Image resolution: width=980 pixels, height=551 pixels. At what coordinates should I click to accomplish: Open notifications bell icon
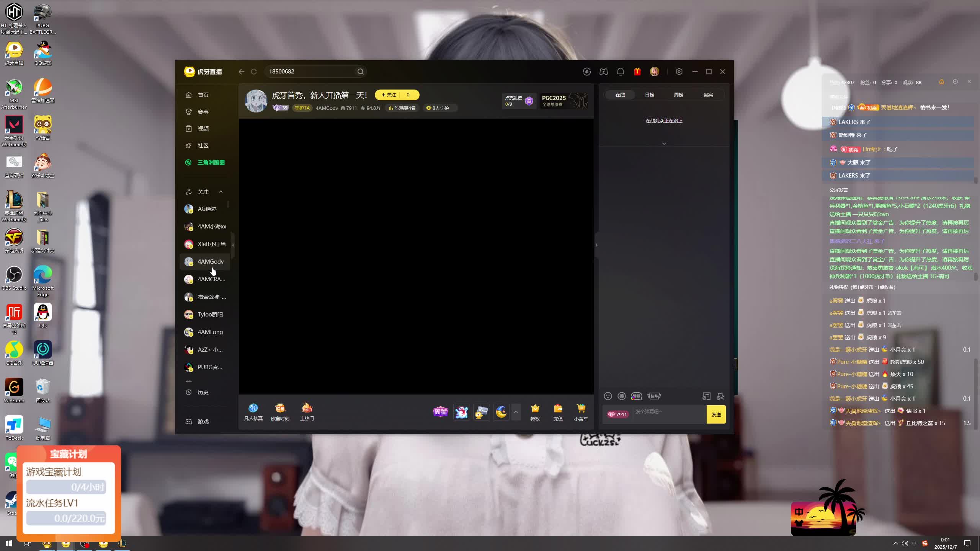click(x=620, y=72)
